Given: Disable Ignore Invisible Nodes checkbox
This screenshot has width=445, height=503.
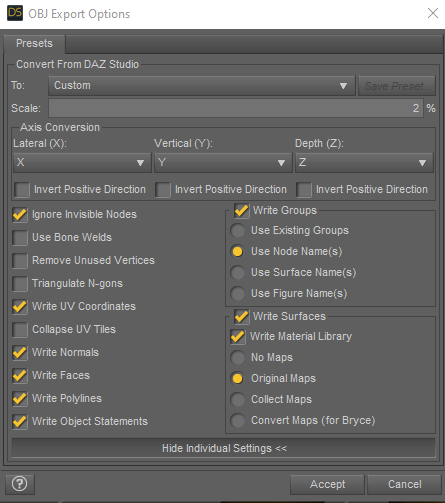Looking at the screenshot, I should click(x=20, y=215).
